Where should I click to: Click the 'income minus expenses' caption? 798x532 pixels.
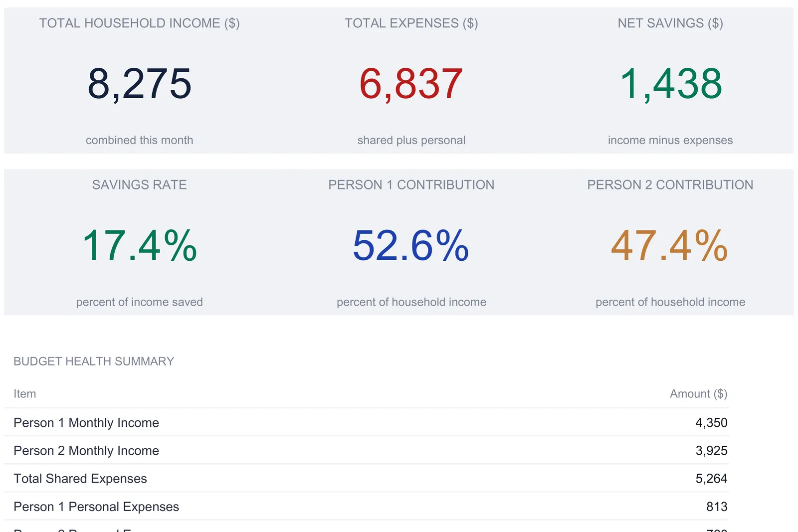tap(670, 140)
